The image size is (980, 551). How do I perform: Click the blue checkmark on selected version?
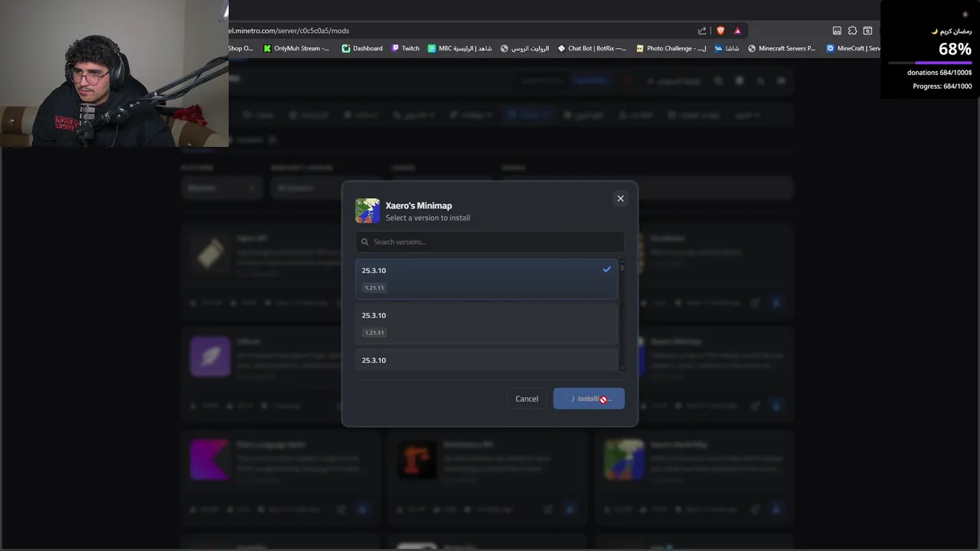606,269
